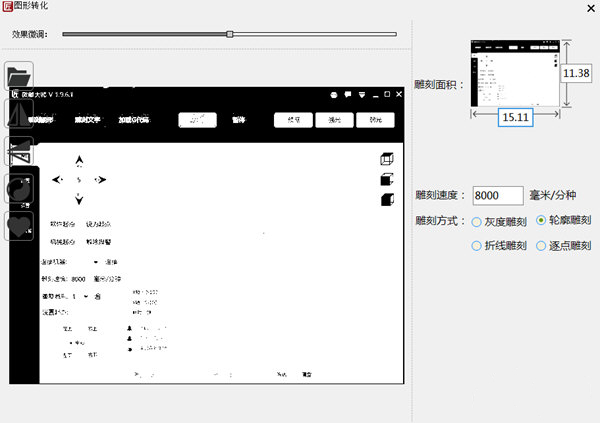Click the engraving area preview thumbnail
Viewport: 600px width, 423px height.
[515, 72]
